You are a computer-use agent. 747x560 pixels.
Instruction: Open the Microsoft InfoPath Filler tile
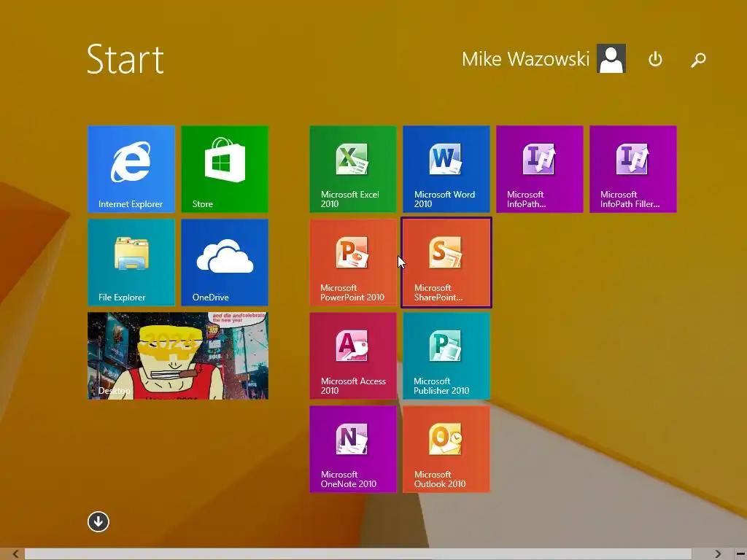(633, 169)
